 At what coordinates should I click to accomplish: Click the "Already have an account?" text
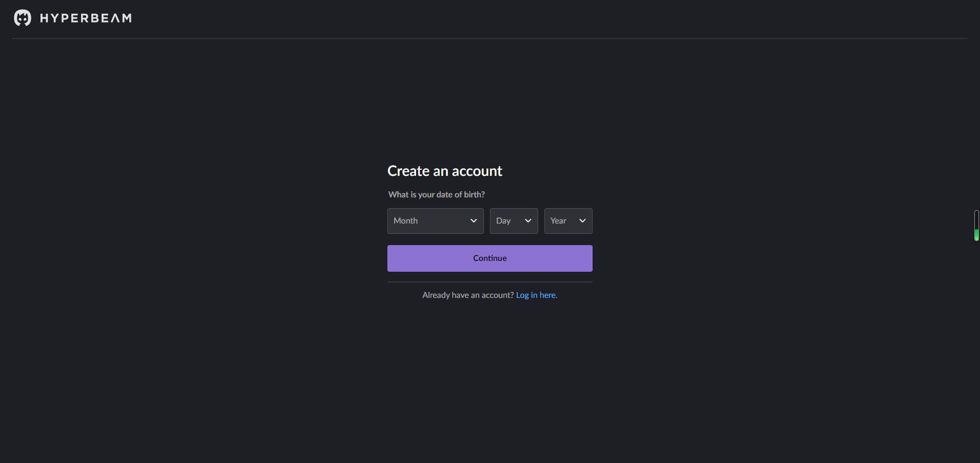(x=467, y=295)
